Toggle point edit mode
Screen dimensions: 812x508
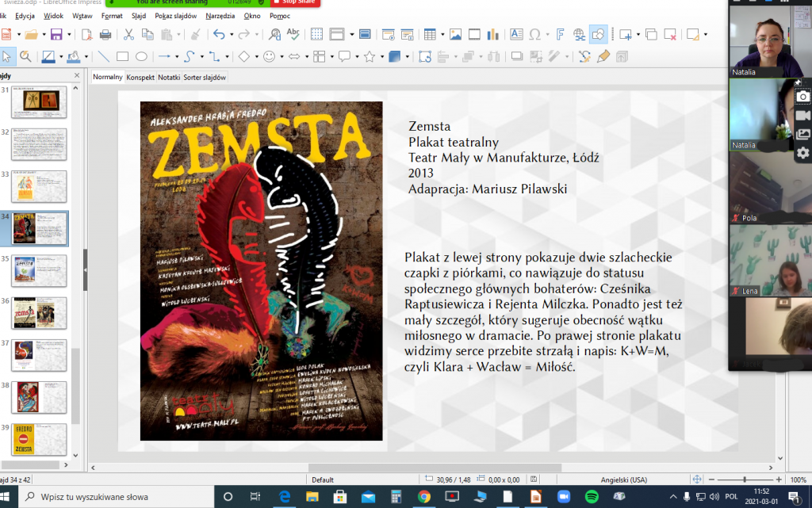coord(425,56)
